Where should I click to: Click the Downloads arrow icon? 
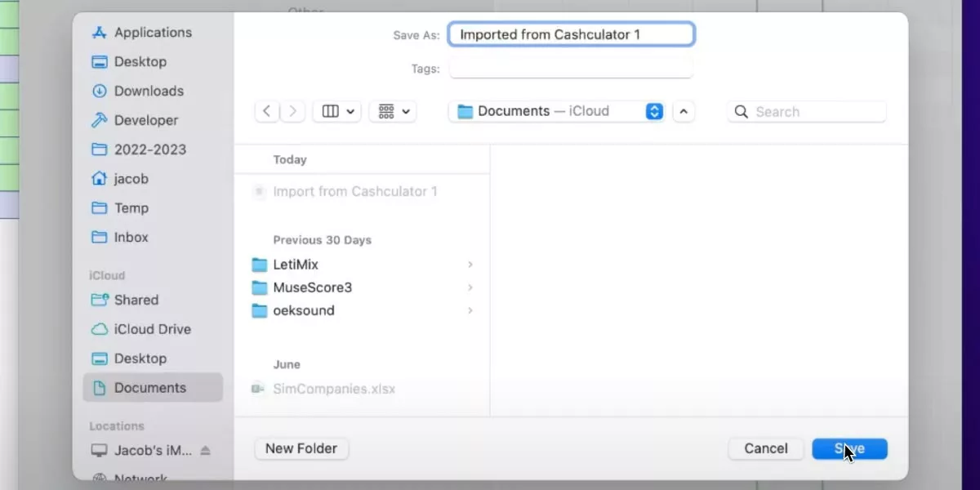point(100,91)
